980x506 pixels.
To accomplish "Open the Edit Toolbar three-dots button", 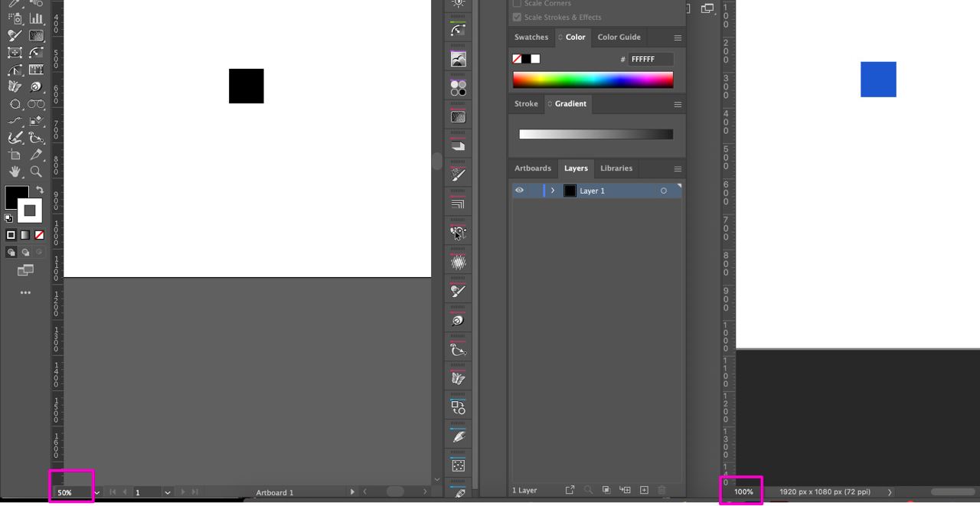I will point(25,292).
